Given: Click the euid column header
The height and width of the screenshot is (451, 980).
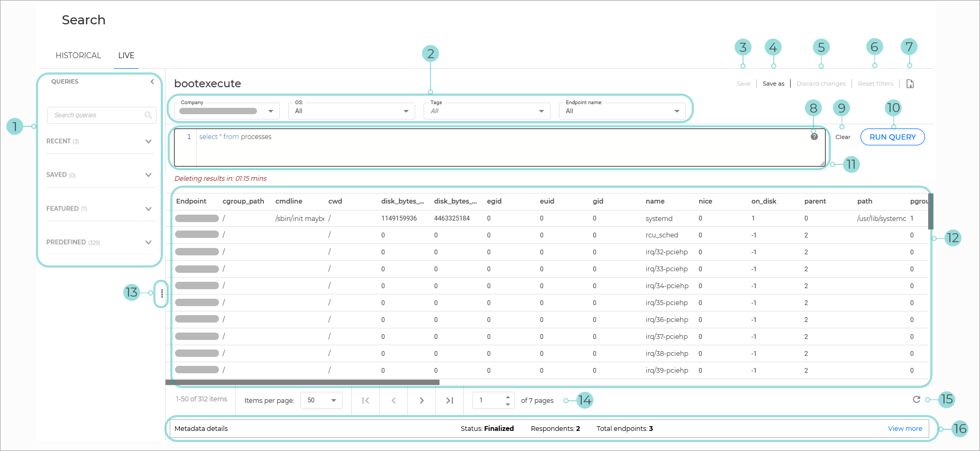Looking at the screenshot, I should click(547, 201).
